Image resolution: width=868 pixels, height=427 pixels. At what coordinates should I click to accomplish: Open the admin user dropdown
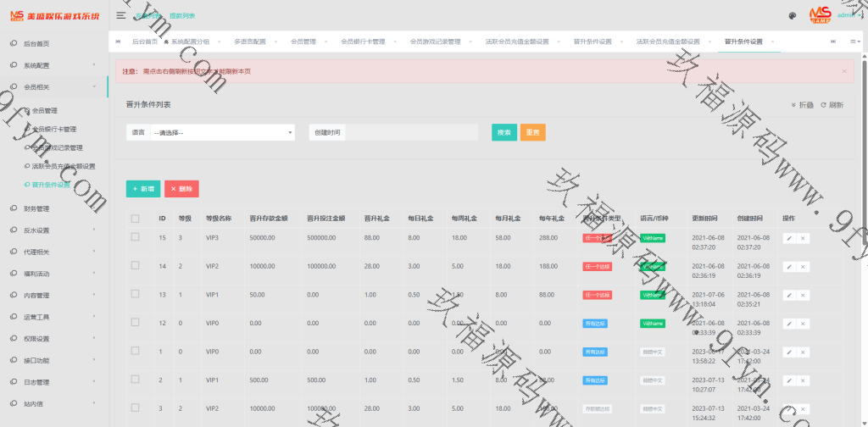click(848, 15)
